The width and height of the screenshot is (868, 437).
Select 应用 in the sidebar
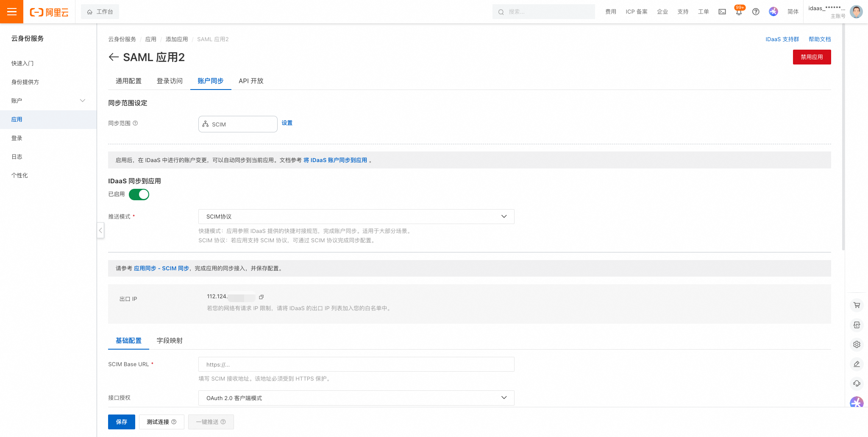point(48,119)
